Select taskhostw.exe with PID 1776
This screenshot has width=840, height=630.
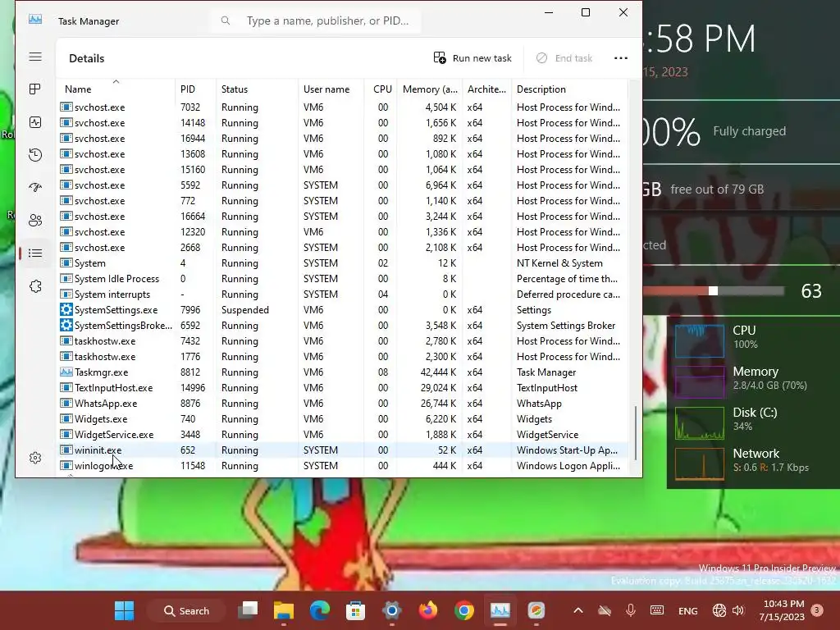[342, 356]
